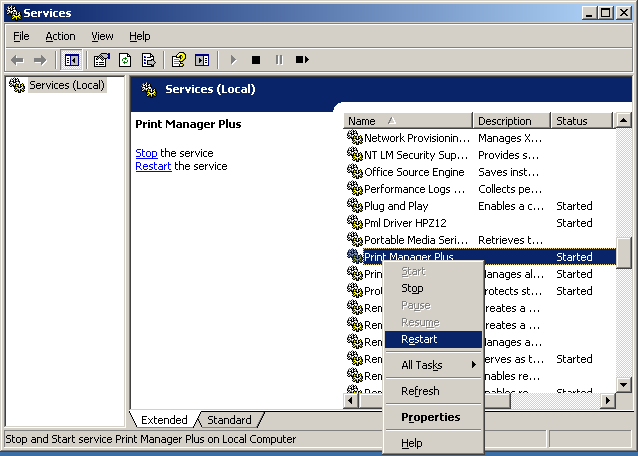This screenshot has width=638, height=456.
Task: Click gear icon beside Pml Driver HPZ12
Action: pyautogui.click(x=354, y=223)
